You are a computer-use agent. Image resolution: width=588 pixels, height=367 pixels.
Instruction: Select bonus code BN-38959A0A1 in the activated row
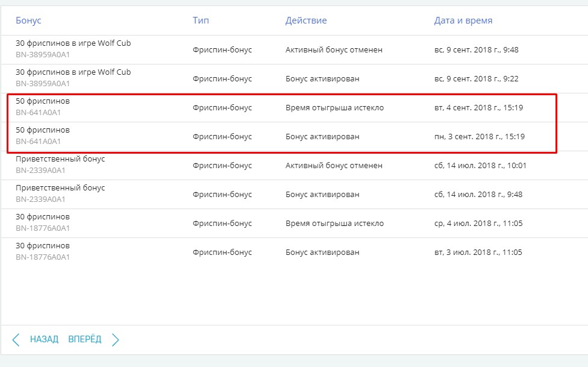pos(43,84)
